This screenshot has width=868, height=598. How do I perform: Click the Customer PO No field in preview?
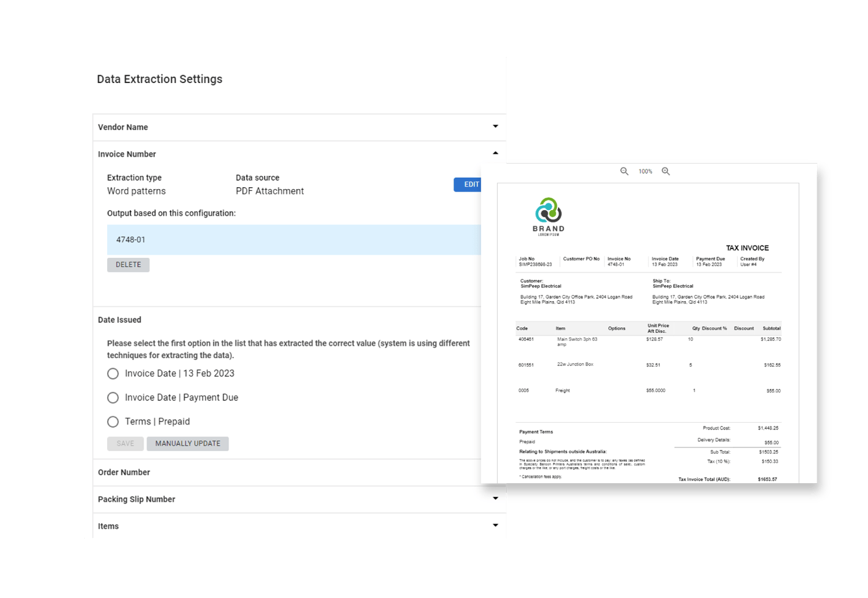[582, 259]
